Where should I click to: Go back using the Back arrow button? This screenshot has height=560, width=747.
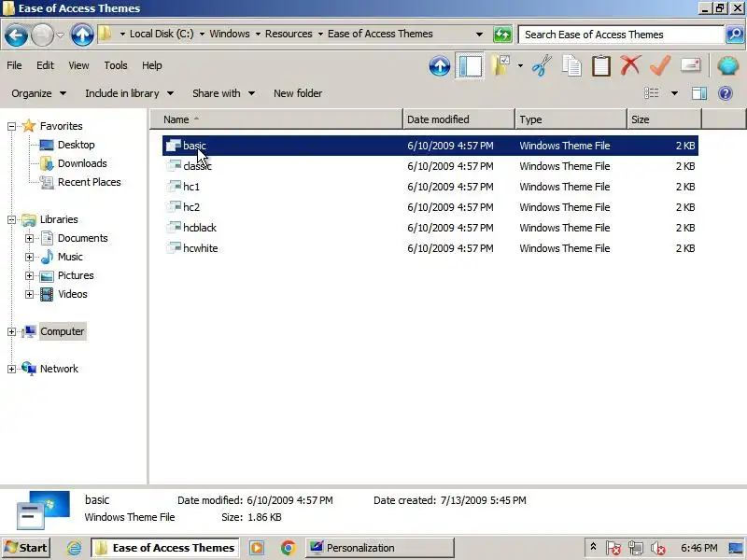[16, 35]
